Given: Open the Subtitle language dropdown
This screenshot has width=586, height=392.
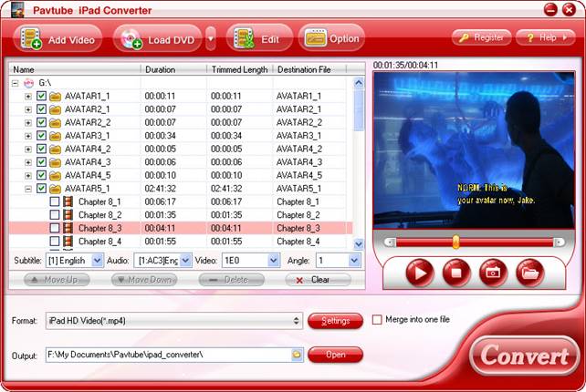Looking at the screenshot, I should [x=98, y=260].
